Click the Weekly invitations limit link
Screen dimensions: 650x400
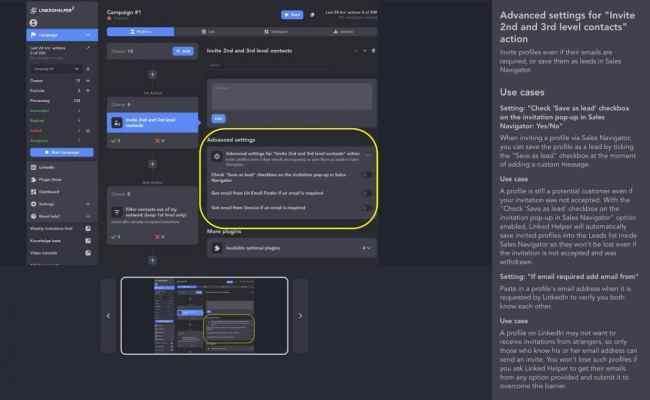point(51,228)
